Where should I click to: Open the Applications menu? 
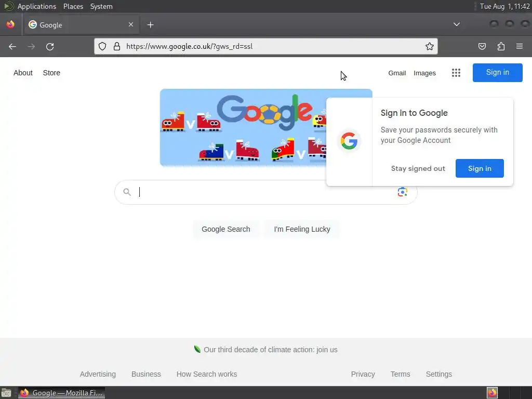click(37, 6)
